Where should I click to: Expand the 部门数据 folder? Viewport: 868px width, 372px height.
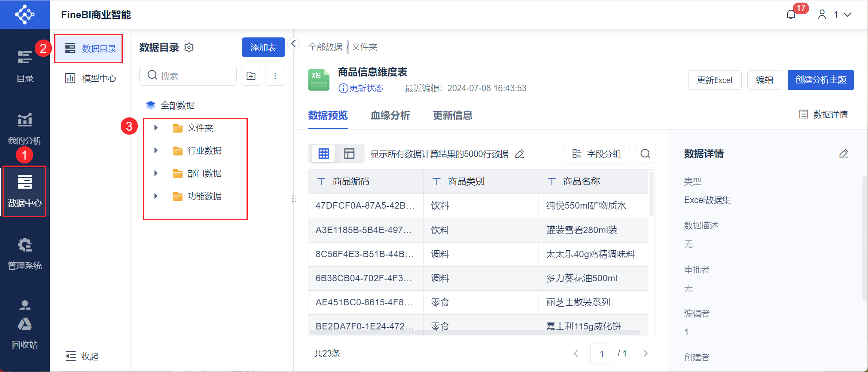156,173
